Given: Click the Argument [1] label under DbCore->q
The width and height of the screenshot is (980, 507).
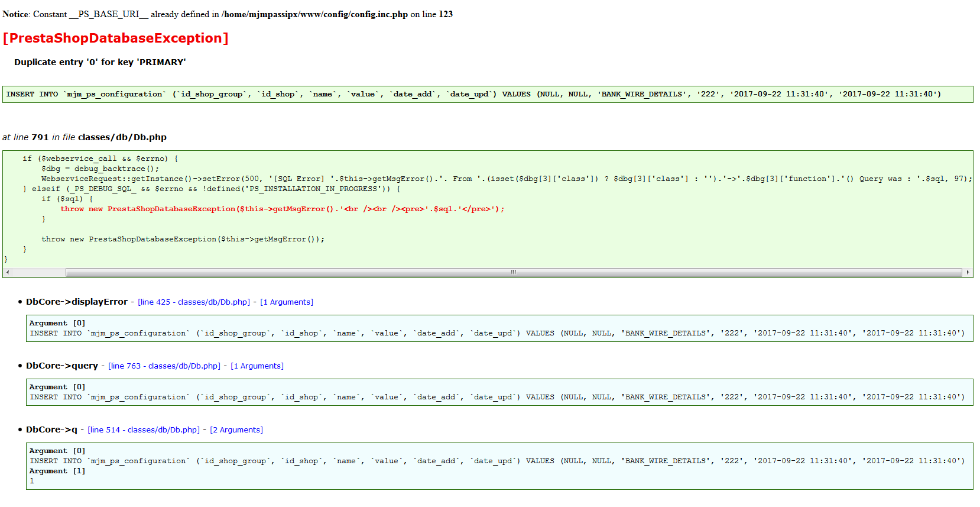Looking at the screenshot, I should [x=57, y=471].
